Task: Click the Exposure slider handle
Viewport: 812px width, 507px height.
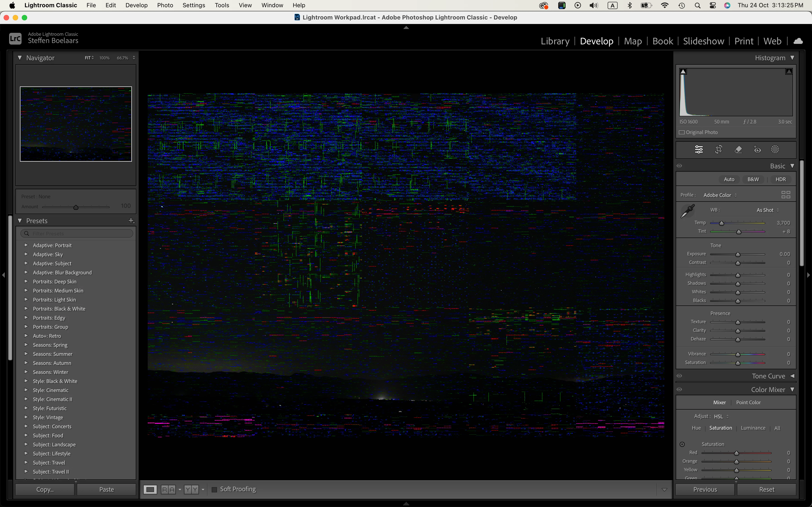Action: click(x=738, y=254)
